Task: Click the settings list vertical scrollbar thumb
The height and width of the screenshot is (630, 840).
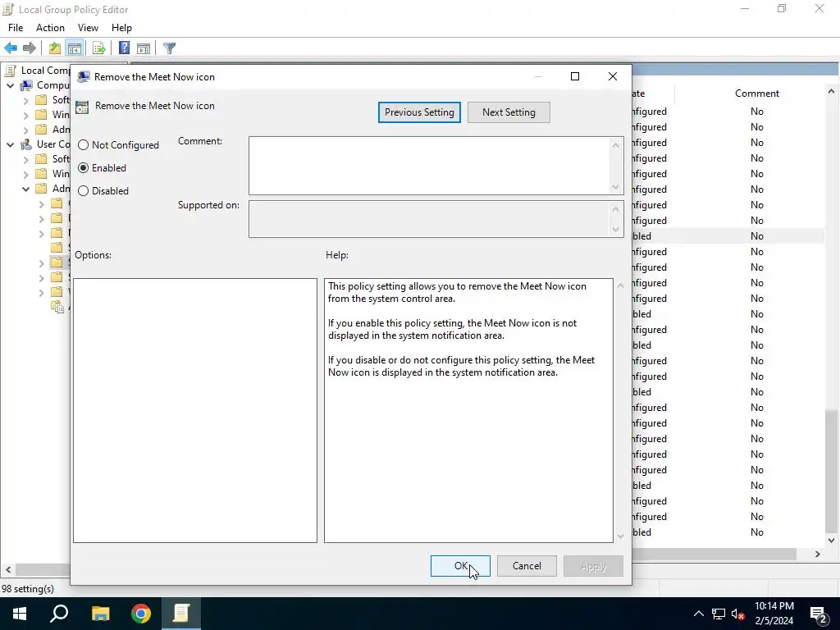Action: 832,470
